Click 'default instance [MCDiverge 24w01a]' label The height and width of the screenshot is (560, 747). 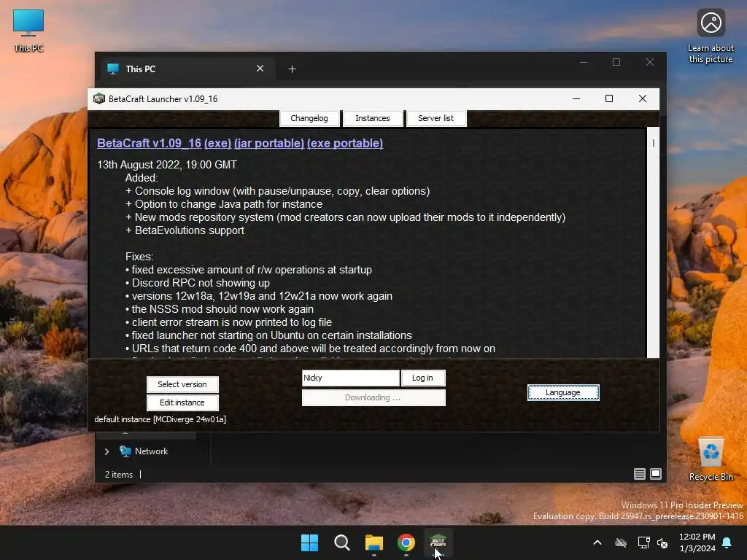coord(160,419)
